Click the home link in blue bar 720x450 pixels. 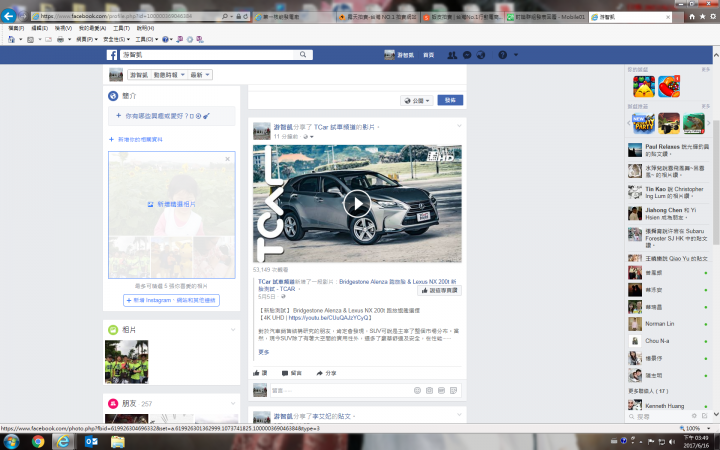tap(428, 55)
